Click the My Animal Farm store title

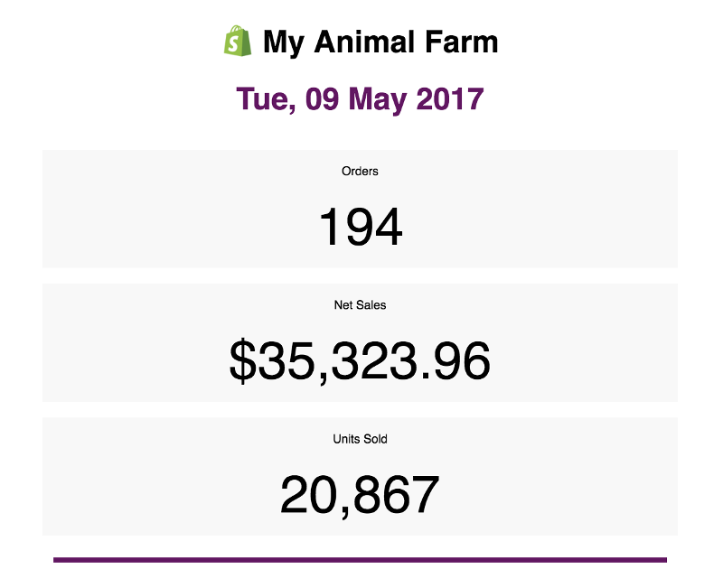(380, 42)
